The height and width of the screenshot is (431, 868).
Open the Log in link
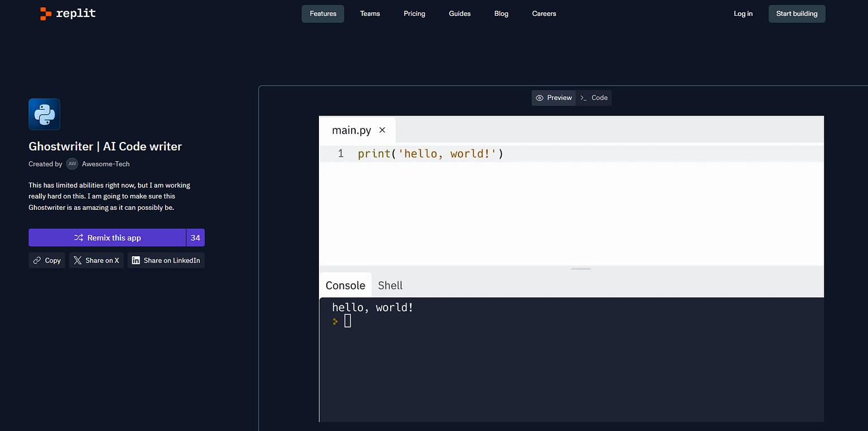point(742,14)
